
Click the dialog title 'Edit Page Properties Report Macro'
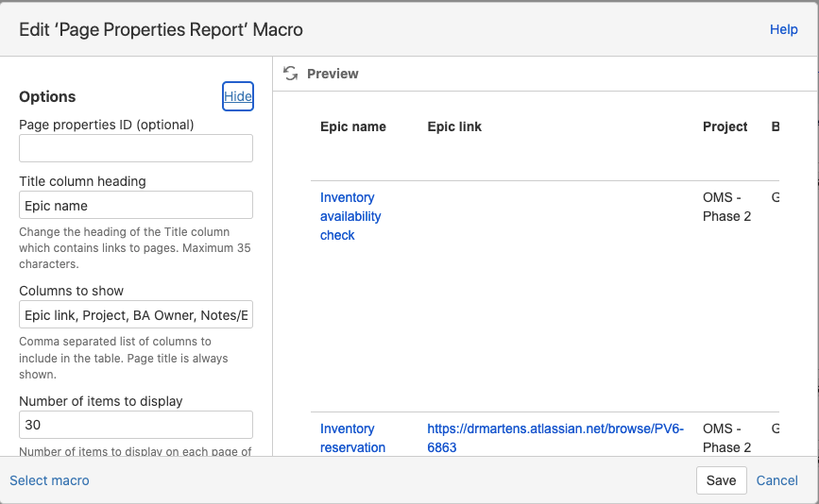pos(161,29)
